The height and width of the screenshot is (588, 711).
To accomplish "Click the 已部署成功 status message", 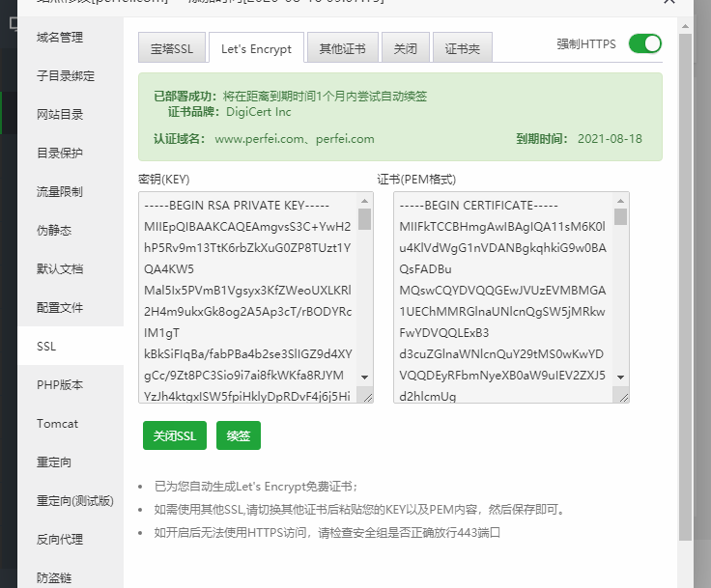I will pos(290,97).
